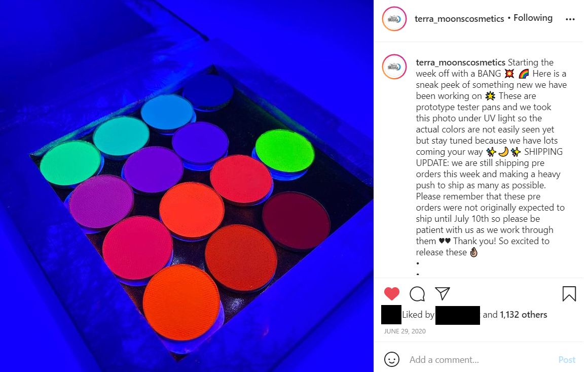View the 1,132 others likes list
This screenshot has height=372, width=588.
click(x=523, y=315)
